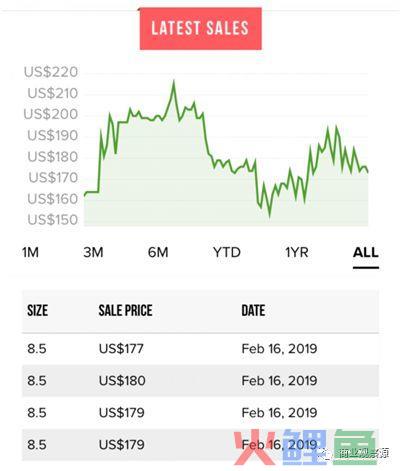Screen dimensions: 401x471
Task: Click the US$220 axis label
Action: [51, 72]
